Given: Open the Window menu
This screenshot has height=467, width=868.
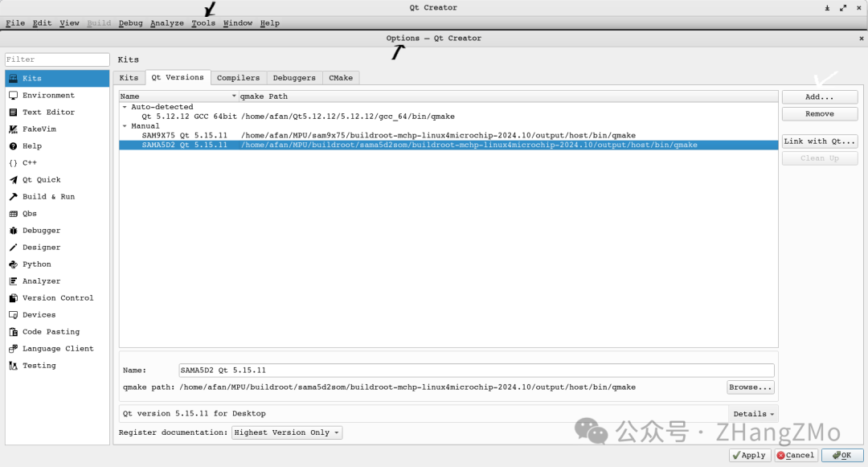Looking at the screenshot, I should point(237,23).
